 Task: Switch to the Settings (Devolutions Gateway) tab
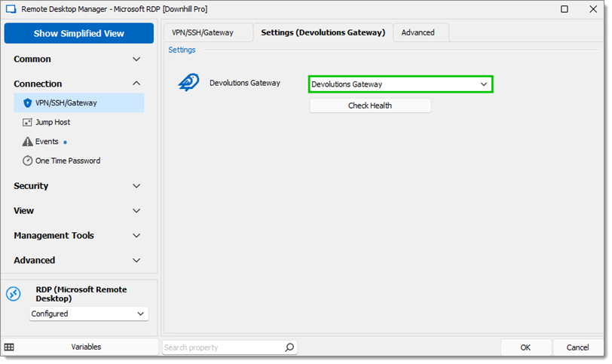tap(323, 32)
